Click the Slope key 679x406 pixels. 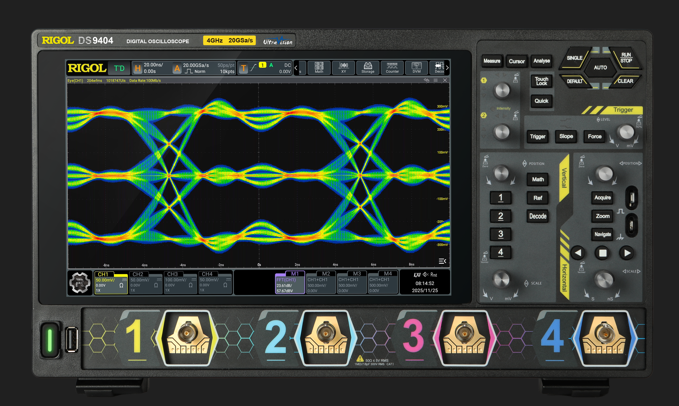click(566, 136)
